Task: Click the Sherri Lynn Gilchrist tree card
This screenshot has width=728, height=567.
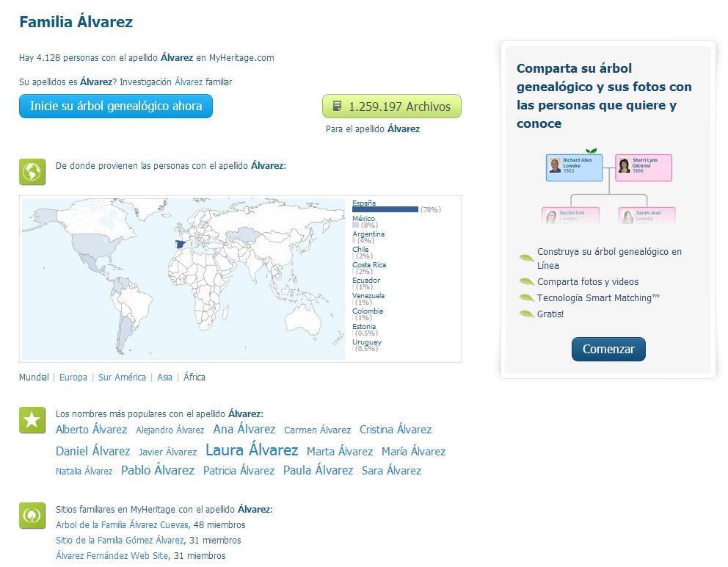Action: tap(644, 167)
